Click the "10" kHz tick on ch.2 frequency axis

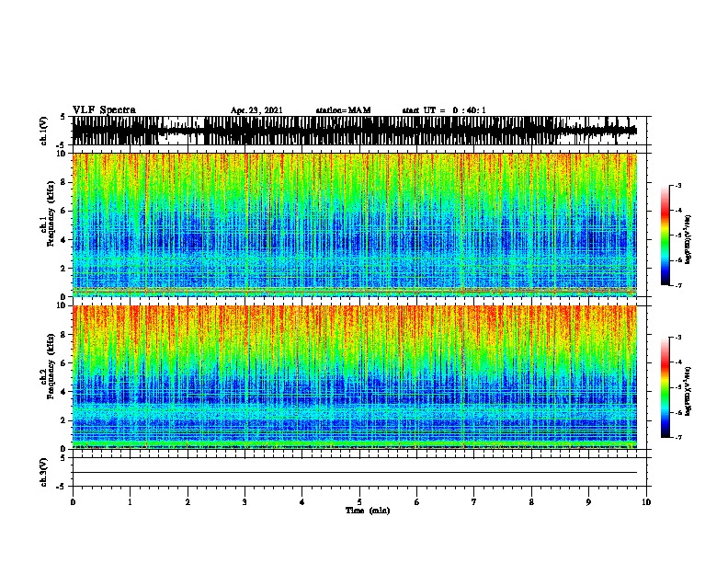63,305
